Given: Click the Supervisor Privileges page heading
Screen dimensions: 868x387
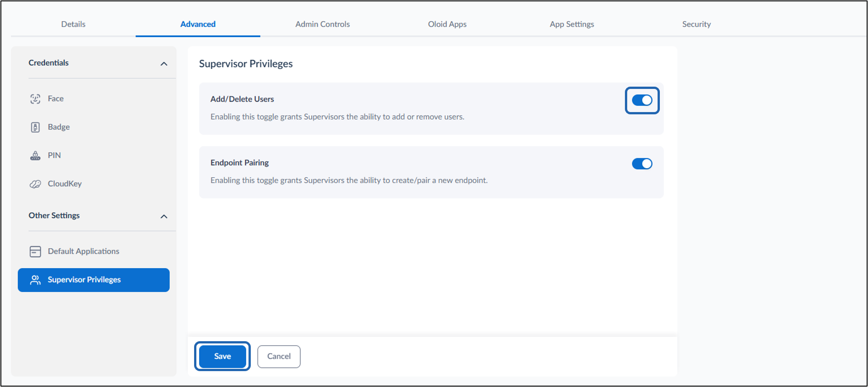Looking at the screenshot, I should click(246, 64).
